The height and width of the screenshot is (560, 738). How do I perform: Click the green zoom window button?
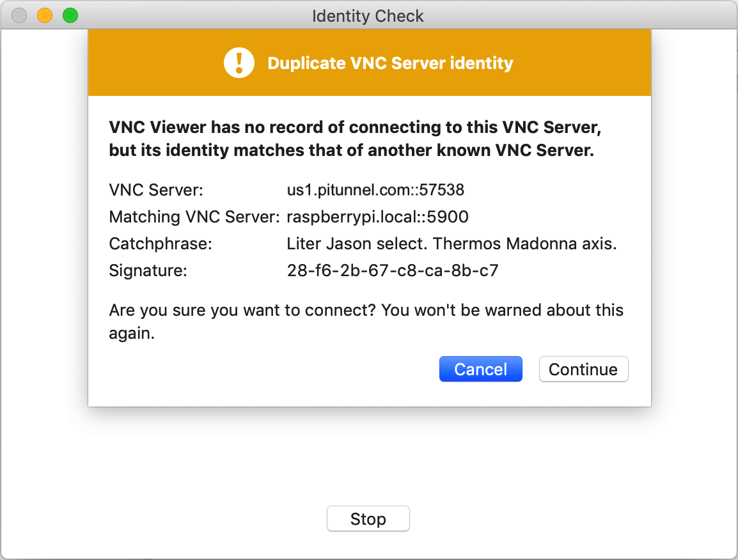(x=70, y=15)
